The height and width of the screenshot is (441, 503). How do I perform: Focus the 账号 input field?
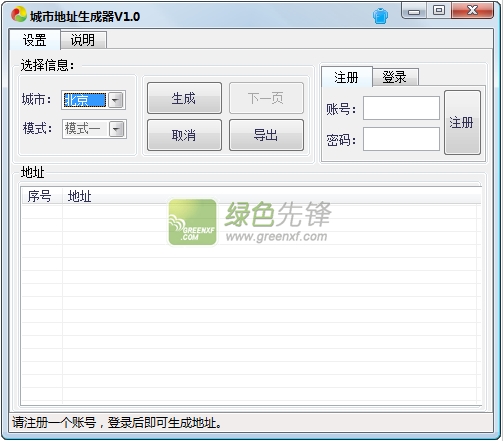(x=401, y=108)
